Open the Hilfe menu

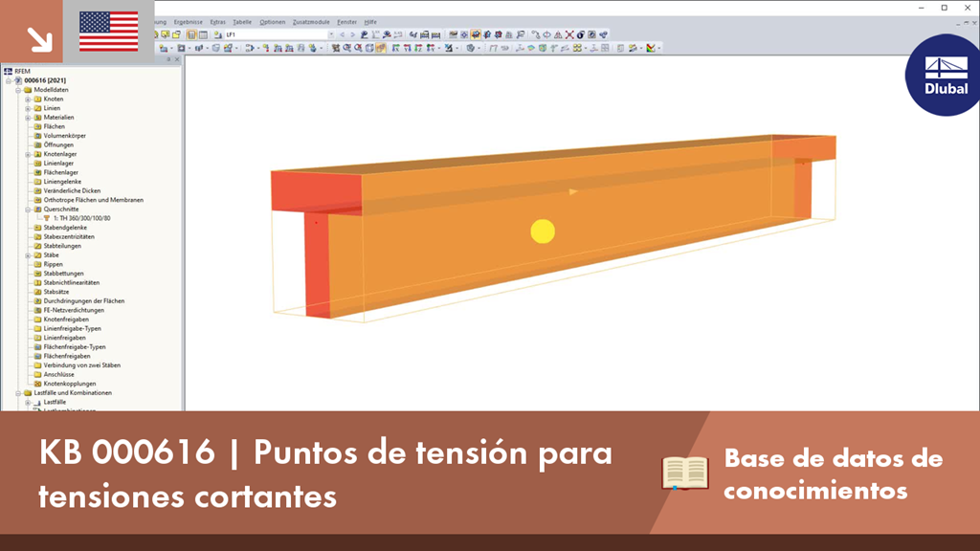[x=370, y=22]
